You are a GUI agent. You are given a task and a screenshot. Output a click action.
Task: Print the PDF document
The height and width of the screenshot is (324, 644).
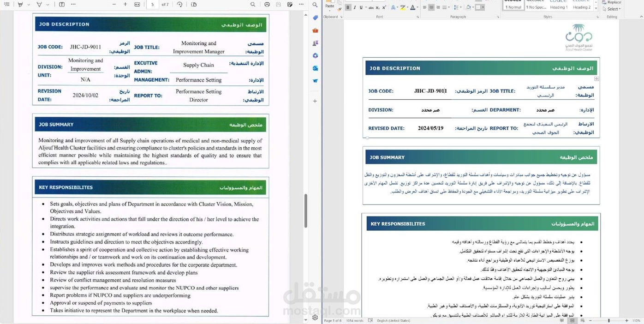pos(267,4)
